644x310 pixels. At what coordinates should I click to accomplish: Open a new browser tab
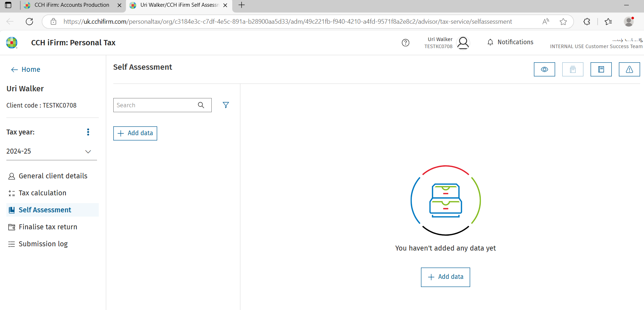tap(241, 5)
